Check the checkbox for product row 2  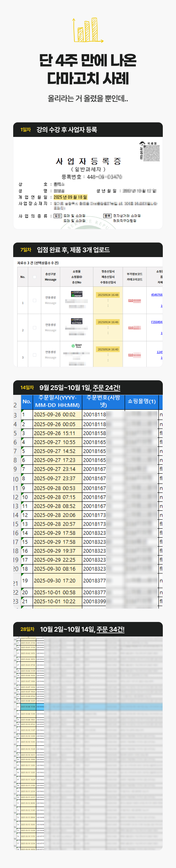coord(34,327)
